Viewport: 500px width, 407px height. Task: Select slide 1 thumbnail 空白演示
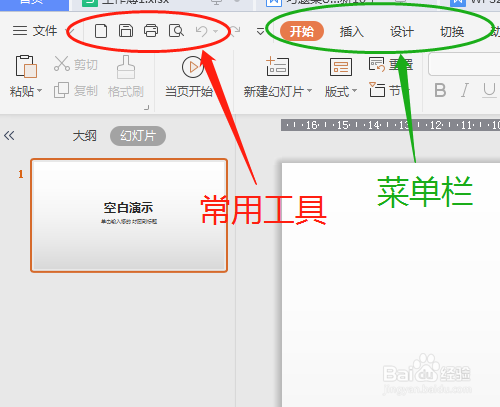pos(129,215)
